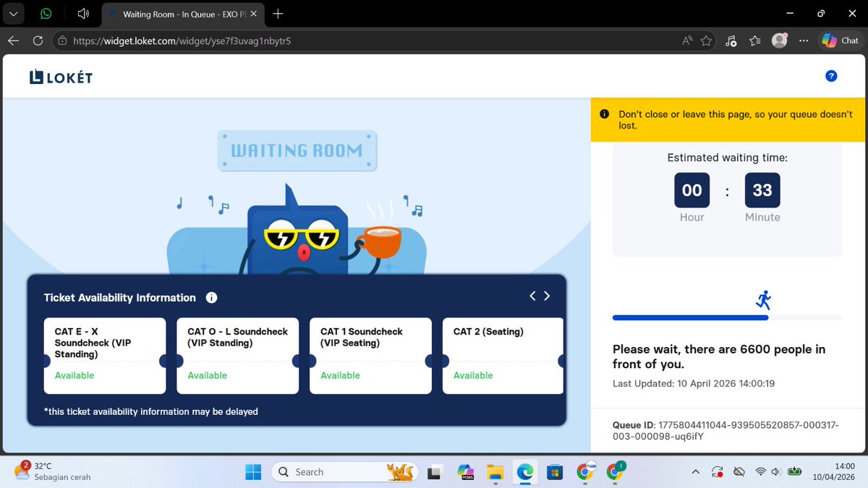Click the ticket availability delayed disclaimer text
Viewport: 868px width, 488px height.
(151, 411)
